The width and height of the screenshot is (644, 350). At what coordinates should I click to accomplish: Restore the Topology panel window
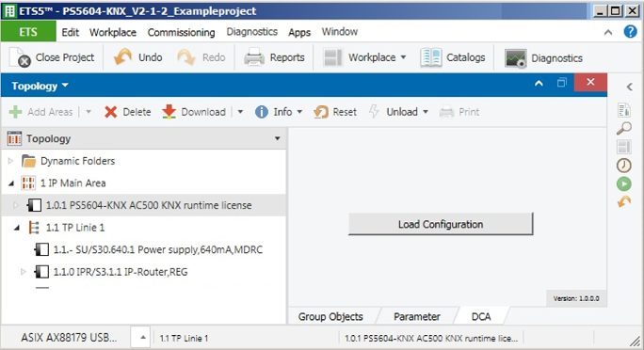561,83
